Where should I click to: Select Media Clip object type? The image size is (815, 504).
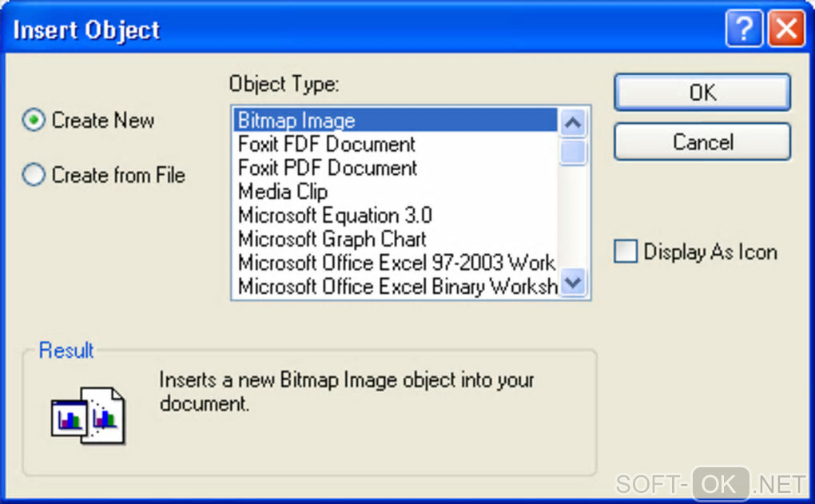(395, 192)
